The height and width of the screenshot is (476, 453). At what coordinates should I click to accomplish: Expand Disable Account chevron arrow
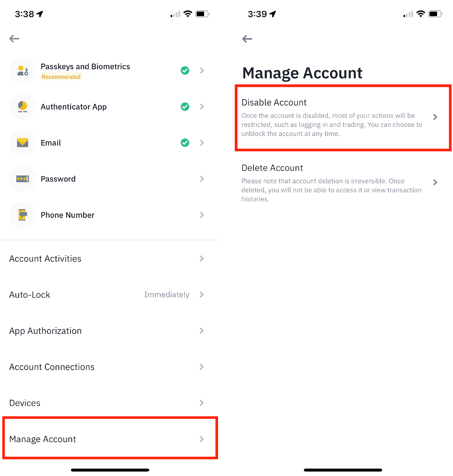point(435,117)
